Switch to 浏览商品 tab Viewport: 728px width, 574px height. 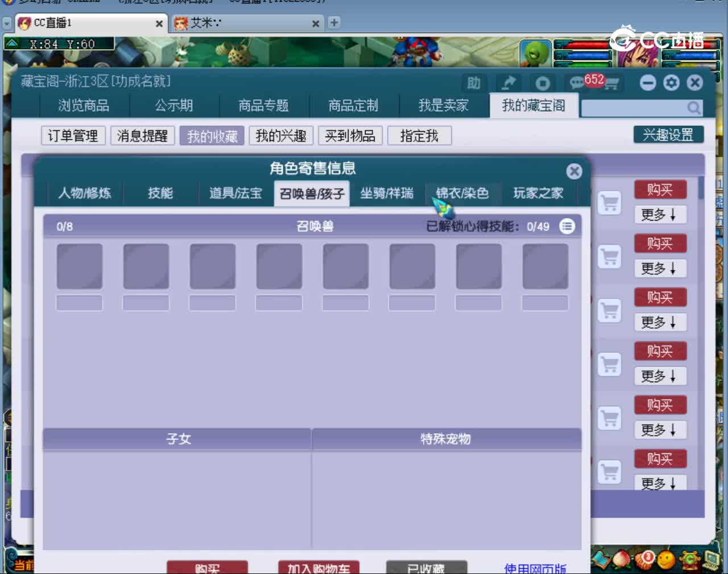[84, 106]
